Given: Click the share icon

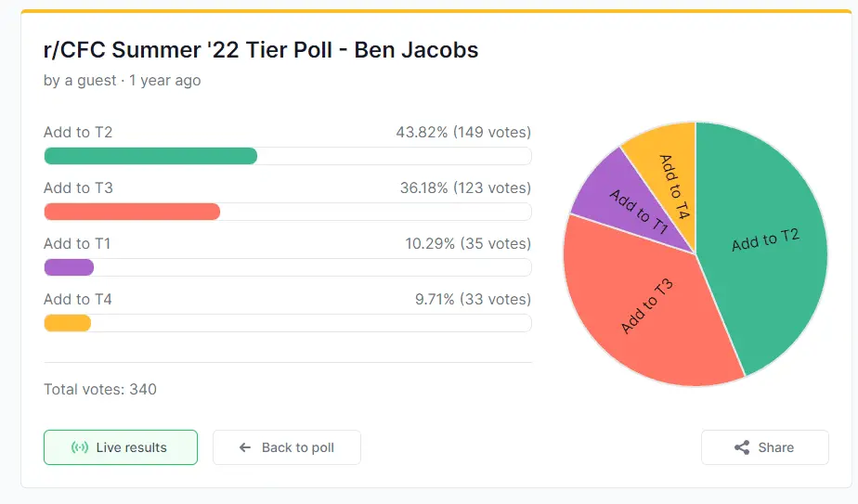Looking at the screenshot, I should click(742, 447).
